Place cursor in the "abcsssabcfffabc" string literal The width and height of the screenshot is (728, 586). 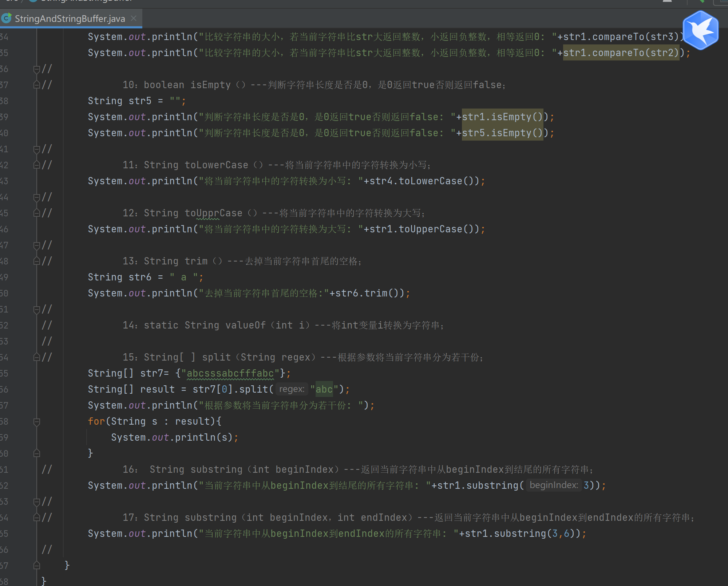[230, 373]
